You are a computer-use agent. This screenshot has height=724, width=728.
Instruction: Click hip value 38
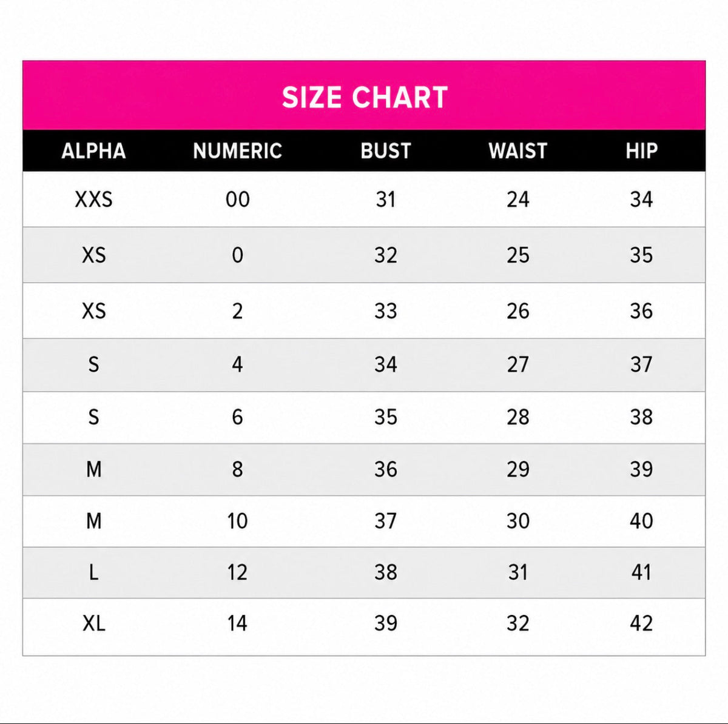(x=641, y=417)
